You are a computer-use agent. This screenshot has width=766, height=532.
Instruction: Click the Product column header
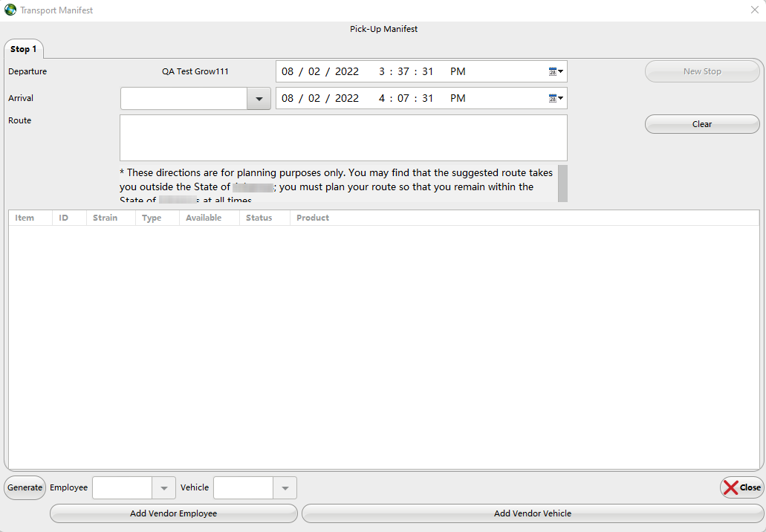pyautogui.click(x=312, y=217)
